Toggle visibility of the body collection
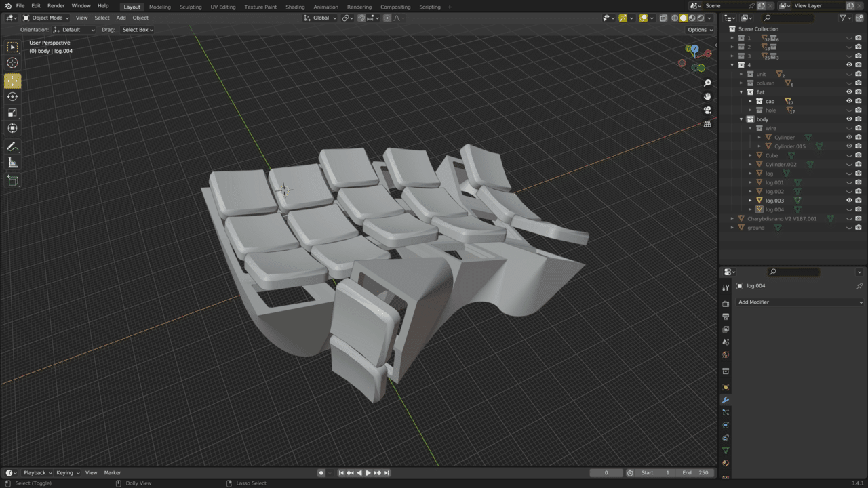The width and height of the screenshot is (868, 488). pyautogui.click(x=849, y=119)
